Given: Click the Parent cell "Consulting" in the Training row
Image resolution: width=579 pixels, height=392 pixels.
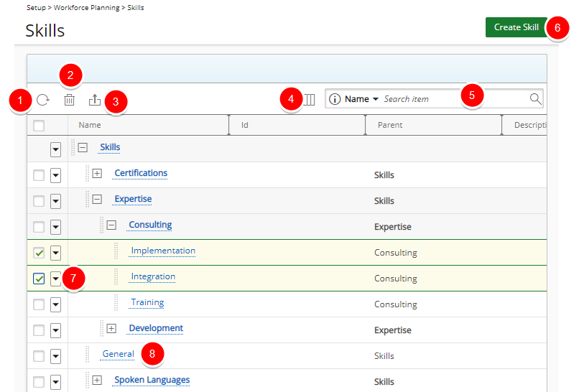Looking at the screenshot, I should [396, 304].
